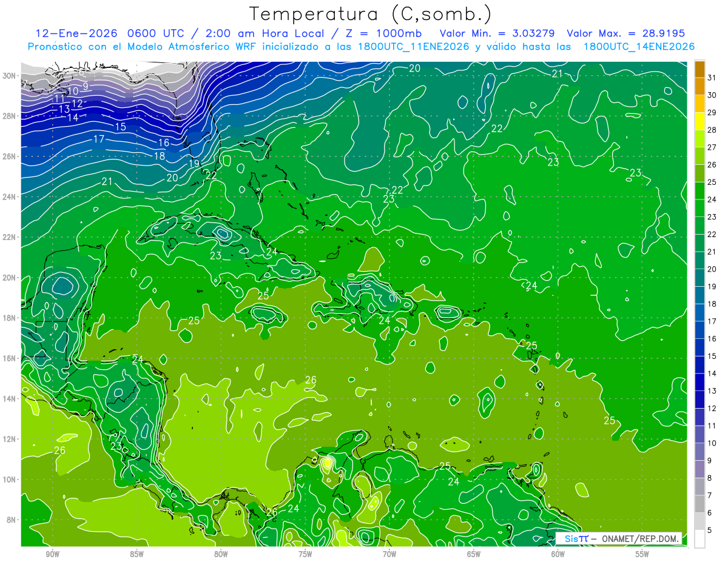This screenshot has height=562, width=728.
Task: Click the topmost brown-orange legend swatch above 31
Action: 699,69
